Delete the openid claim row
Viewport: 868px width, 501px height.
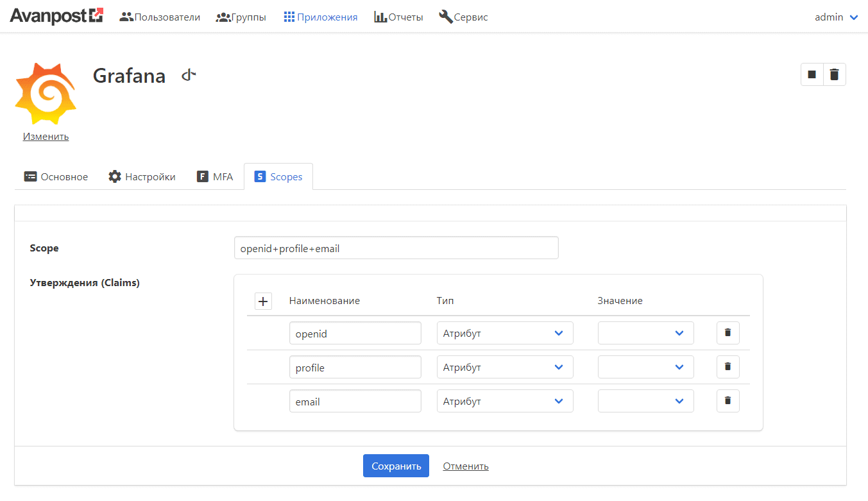(728, 333)
